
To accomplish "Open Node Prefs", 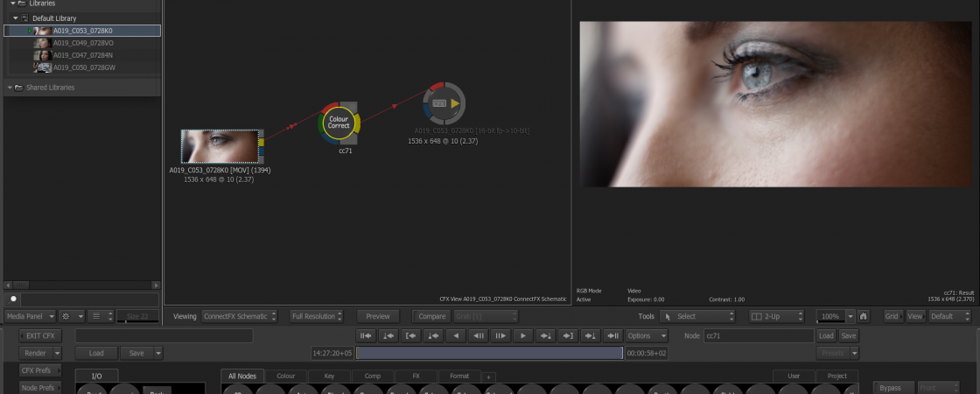I will [x=38, y=388].
